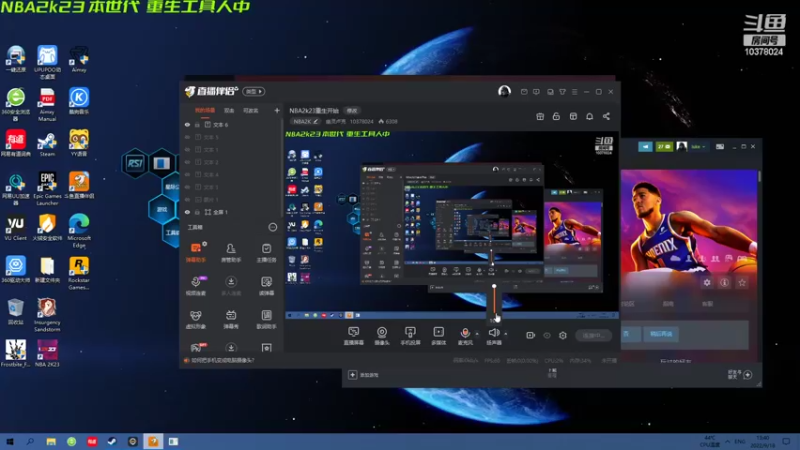Viewport: 800px width, 450px height.
Task: Open the 主播任务 tool in the toolbox
Action: click(266, 253)
